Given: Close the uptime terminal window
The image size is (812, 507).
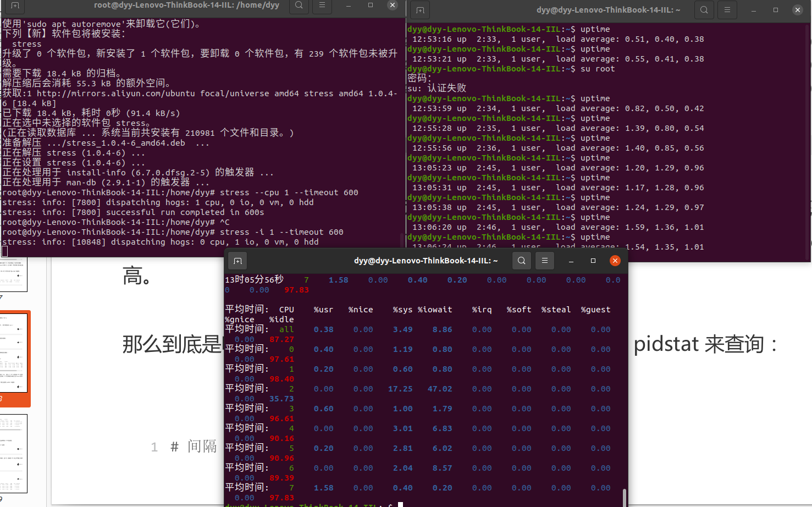Looking at the screenshot, I should coord(798,10).
